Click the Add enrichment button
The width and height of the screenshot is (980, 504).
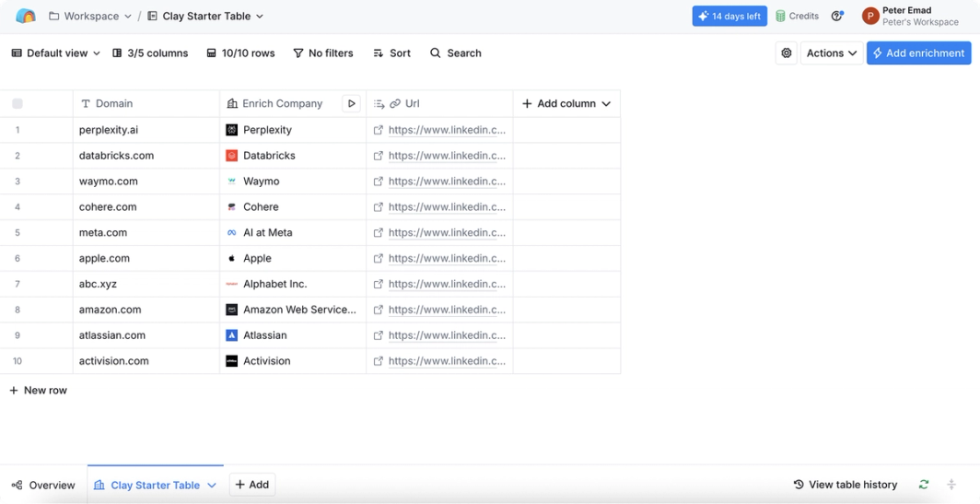tap(919, 53)
